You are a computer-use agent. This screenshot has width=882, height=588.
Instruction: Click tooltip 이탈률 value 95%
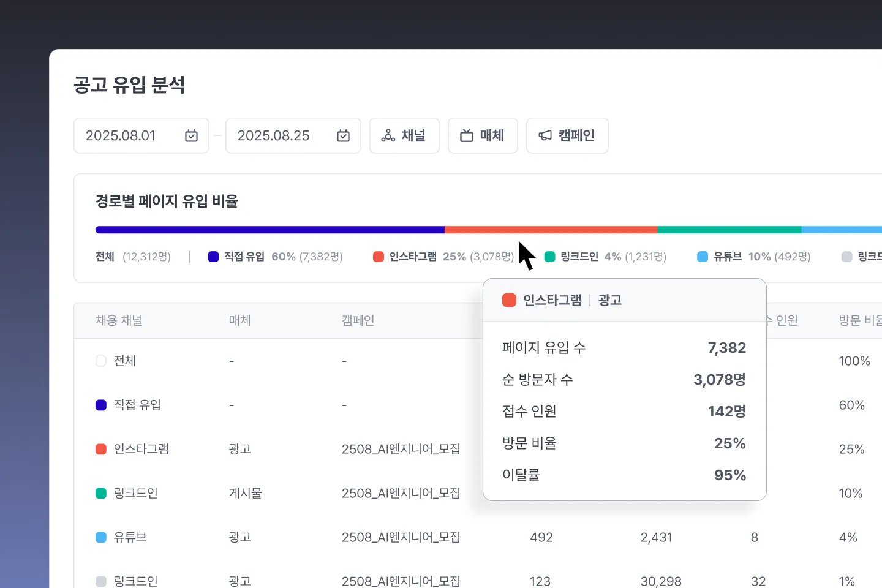(730, 475)
